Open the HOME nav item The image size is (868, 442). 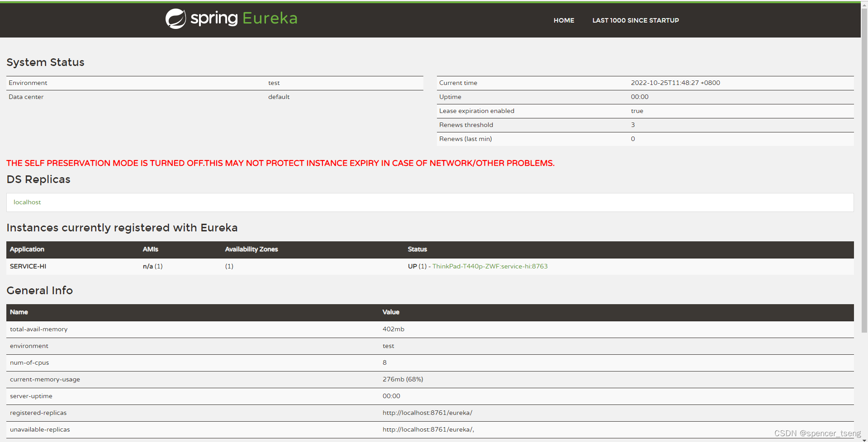564,20
